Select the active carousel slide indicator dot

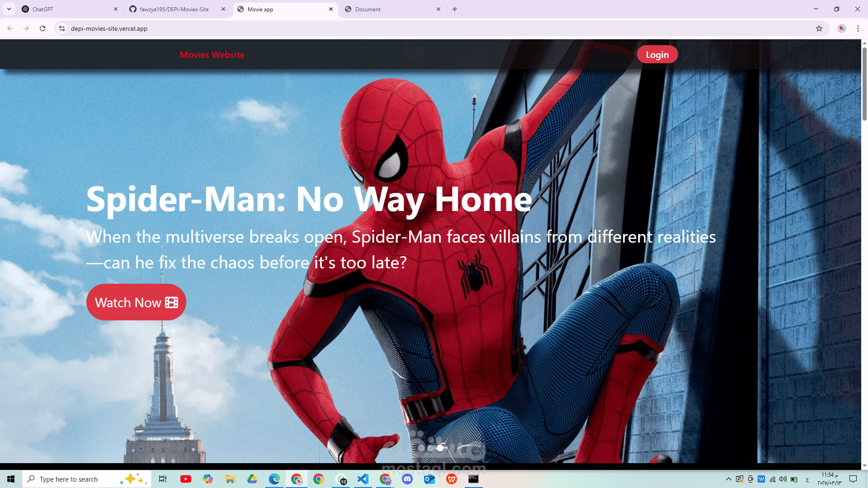[x=440, y=448]
